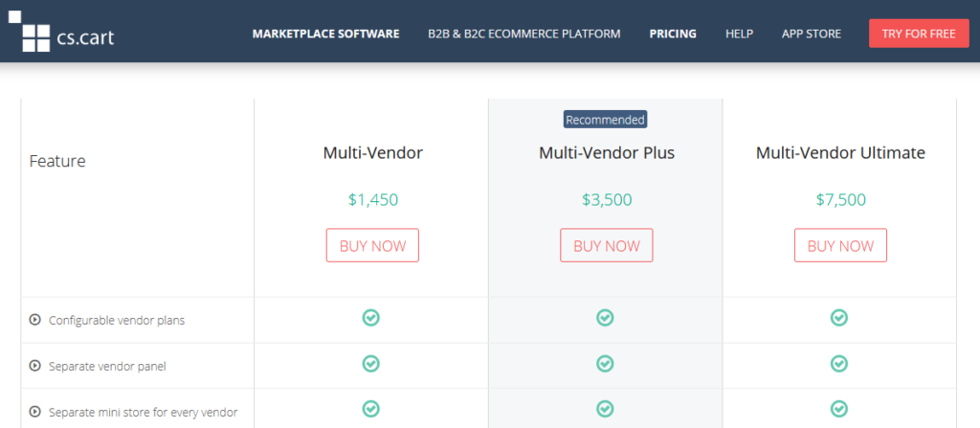Click Multi-Vendor checkmark for Separate mini store
Screen dimensions: 980x428
(371, 409)
